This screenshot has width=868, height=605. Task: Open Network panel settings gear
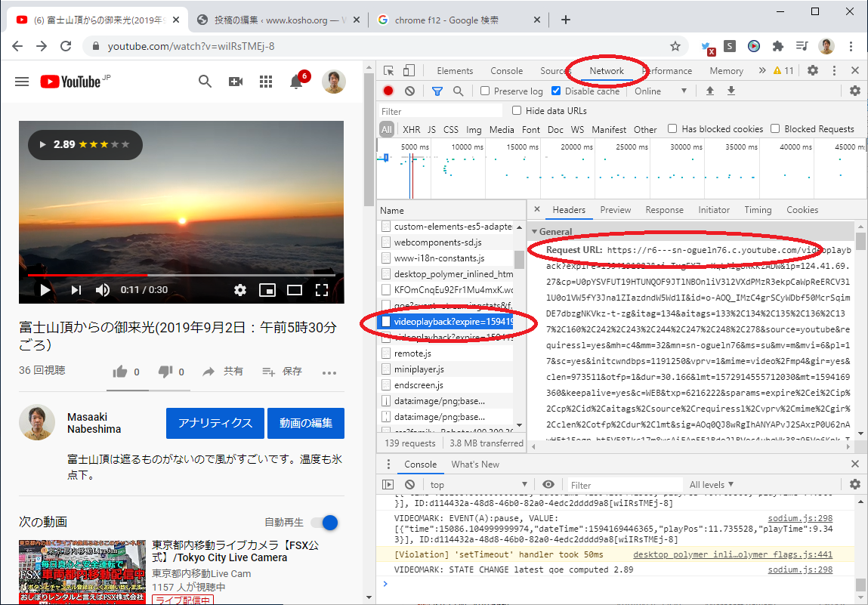(855, 91)
